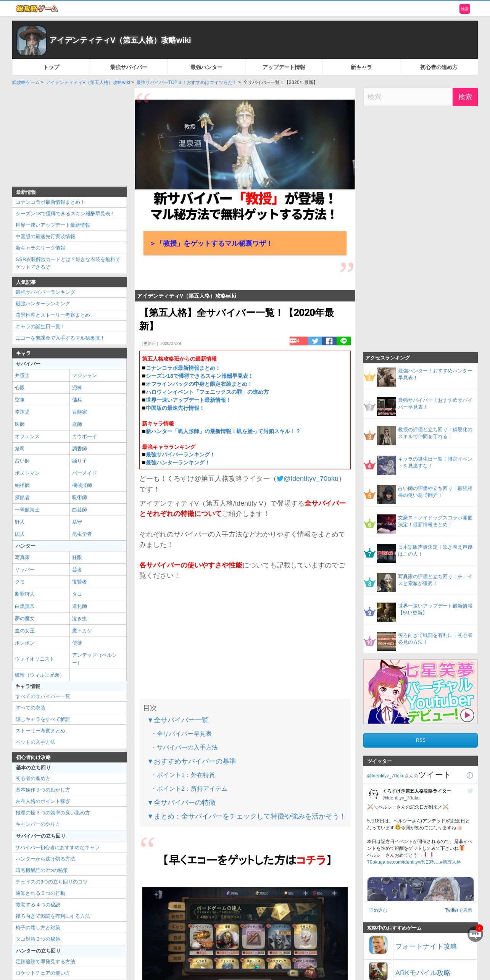Click rank 10 後ろ向きで戦闘 thumbnail
Viewport: 490px width, 980px height.
[x=387, y=642]
